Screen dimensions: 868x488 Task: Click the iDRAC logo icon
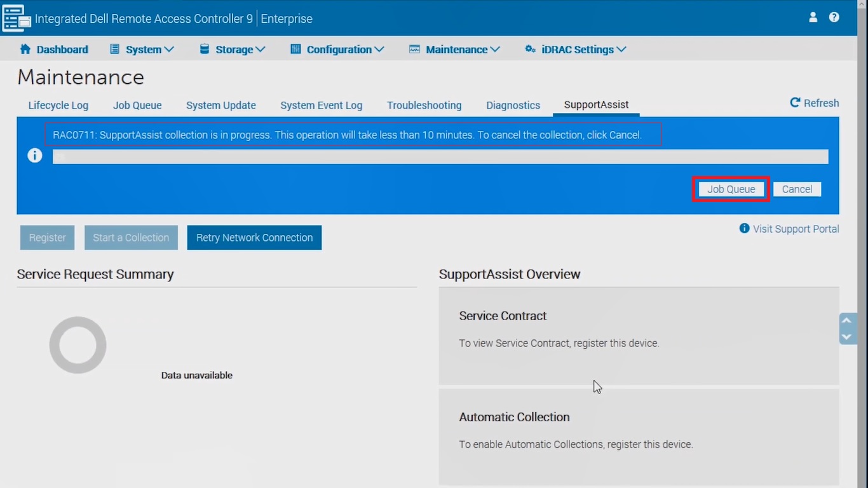17,18
